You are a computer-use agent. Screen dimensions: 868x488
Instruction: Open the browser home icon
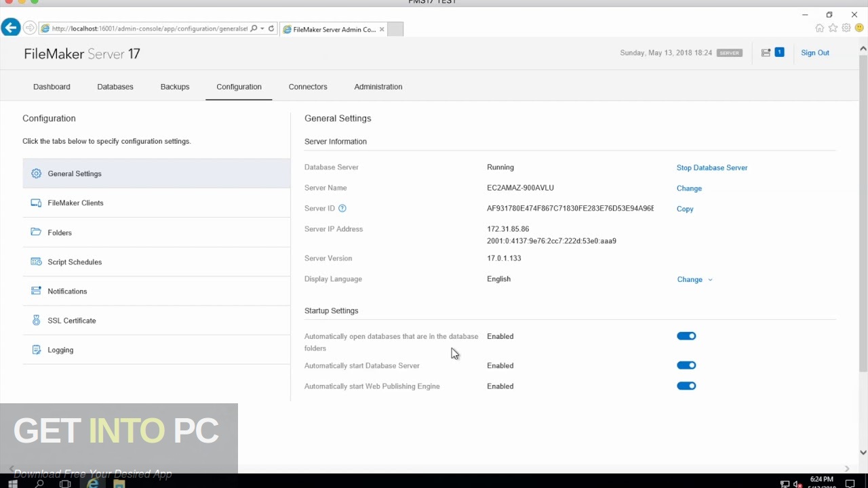point(820,28)
